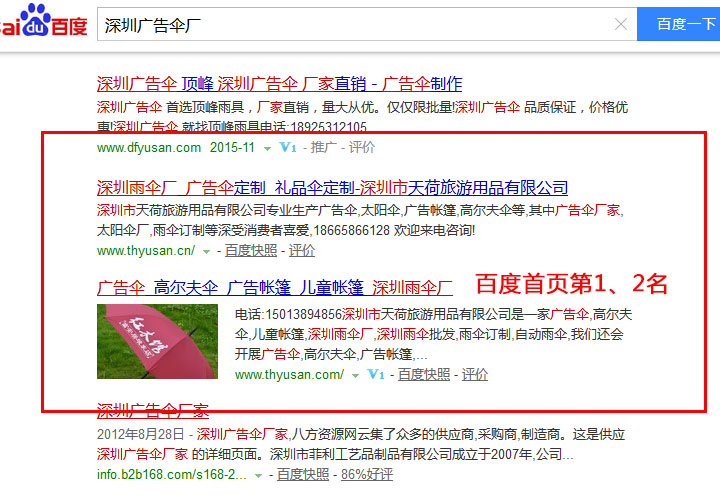
Task: Open 百度快照 for info.b2b168.com result
Action: (x=303, y=474)
